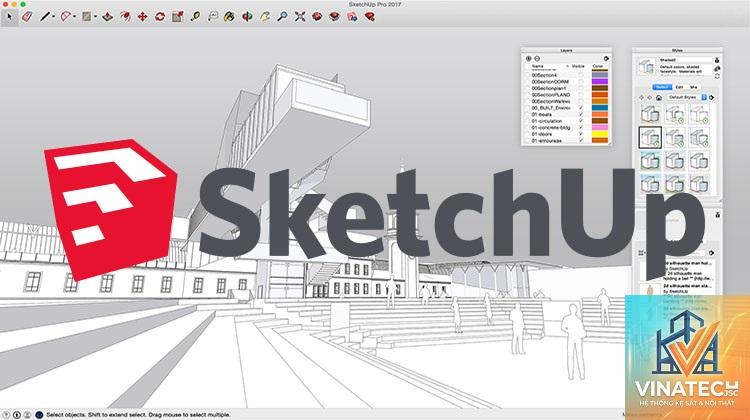750x420 pixels.
Task: Uncheck visible for 01-circulation layer
Action: point(581,121)
